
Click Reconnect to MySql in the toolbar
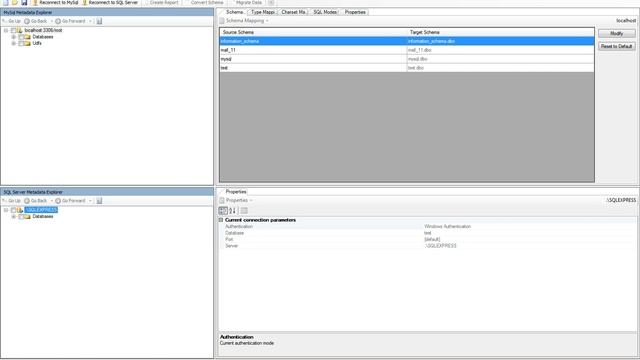(55, 2)
